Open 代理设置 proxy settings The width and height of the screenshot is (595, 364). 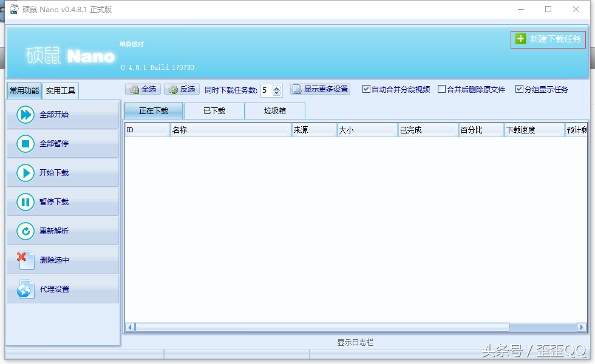tap(24, 289)
